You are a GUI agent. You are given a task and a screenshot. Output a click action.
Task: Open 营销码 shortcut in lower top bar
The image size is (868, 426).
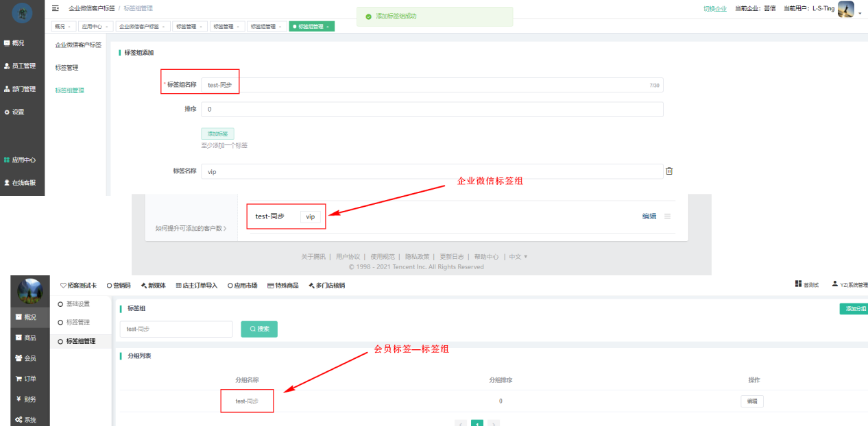[118, 286]
